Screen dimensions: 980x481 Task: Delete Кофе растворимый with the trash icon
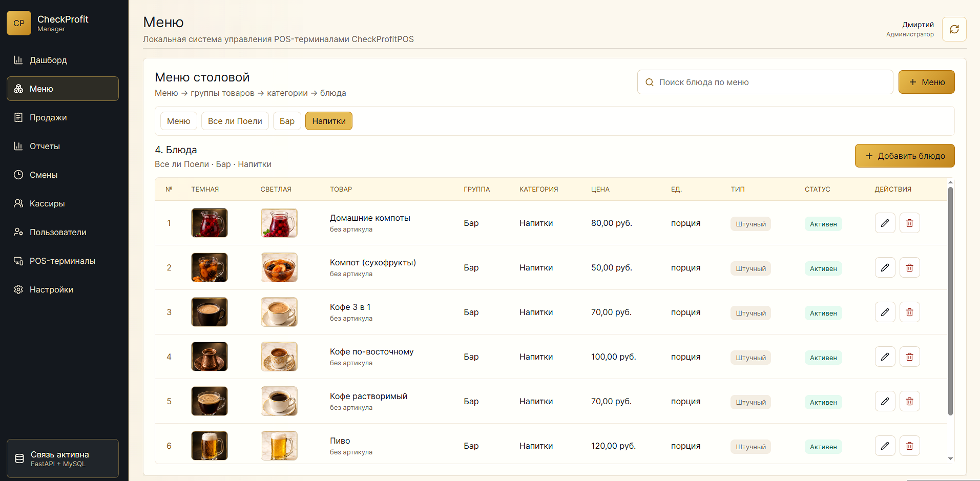909,401
